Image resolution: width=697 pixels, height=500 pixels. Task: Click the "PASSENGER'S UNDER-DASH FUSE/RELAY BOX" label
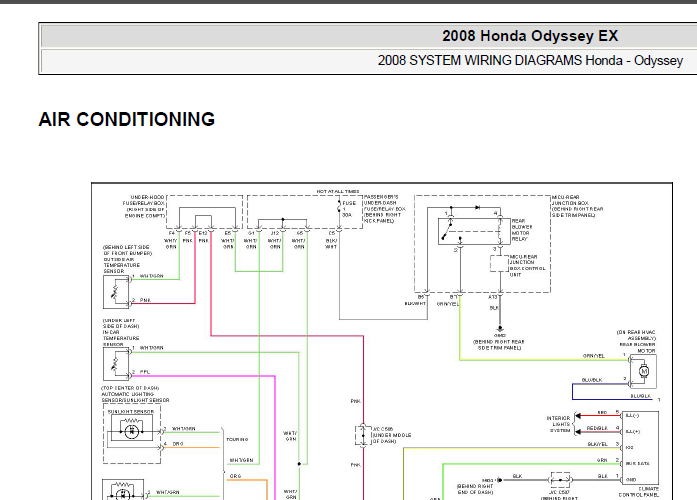[x=385, y=206]
